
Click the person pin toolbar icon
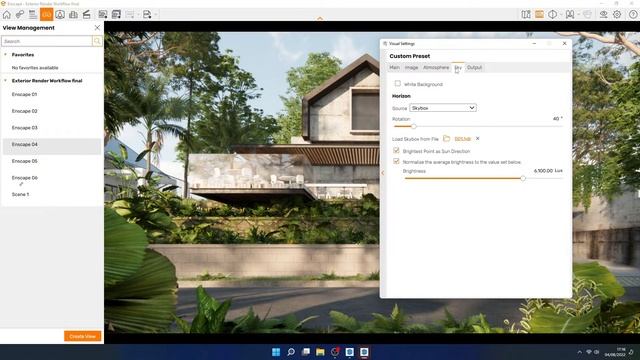[60, 15]
